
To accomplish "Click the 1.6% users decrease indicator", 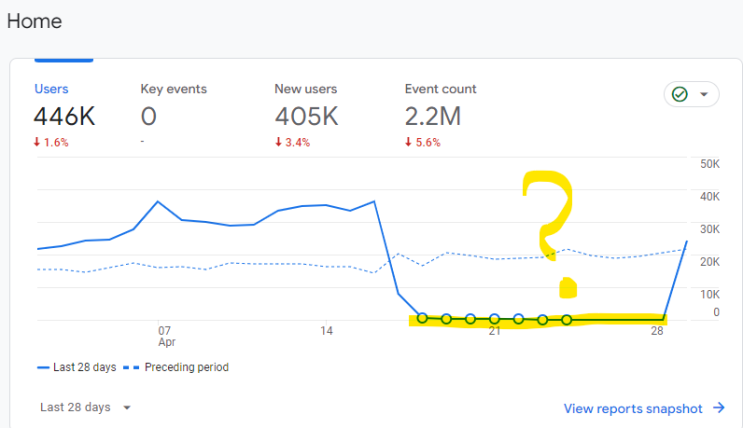I will click(51, 142).
